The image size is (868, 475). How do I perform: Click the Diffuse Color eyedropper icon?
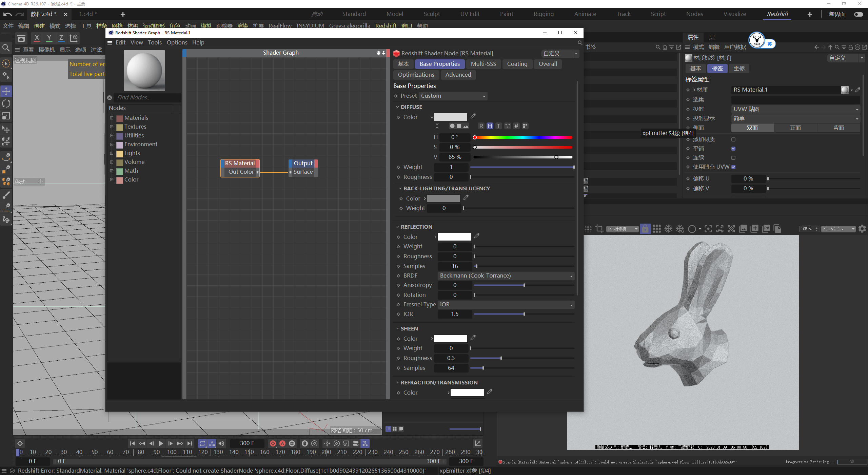pos(473,116)
